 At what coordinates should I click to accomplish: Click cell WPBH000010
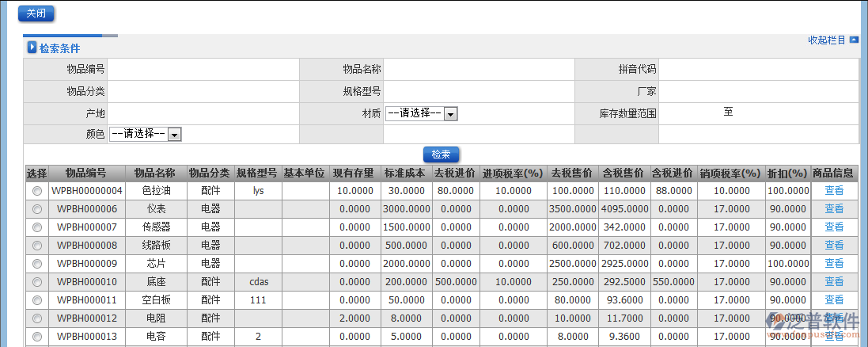point(87,281)
